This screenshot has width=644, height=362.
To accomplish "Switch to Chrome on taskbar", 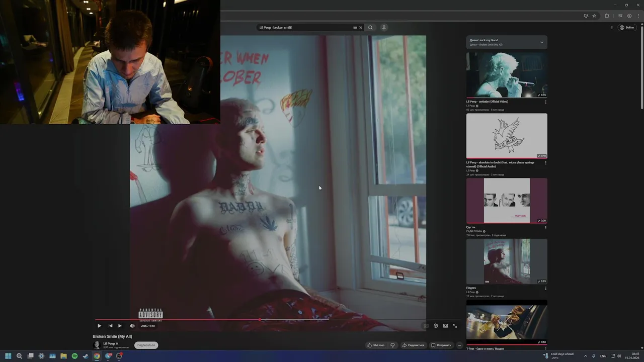I will click(x=97, y=356).
